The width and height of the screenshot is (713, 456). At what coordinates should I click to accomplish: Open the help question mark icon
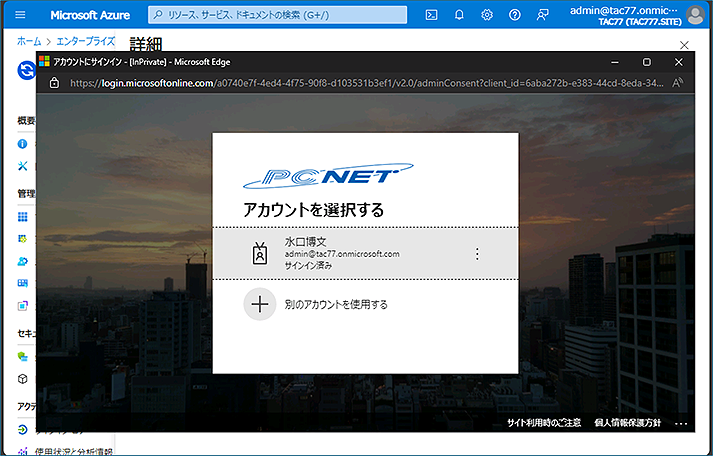pyautogui.click(x=515, y=15)
